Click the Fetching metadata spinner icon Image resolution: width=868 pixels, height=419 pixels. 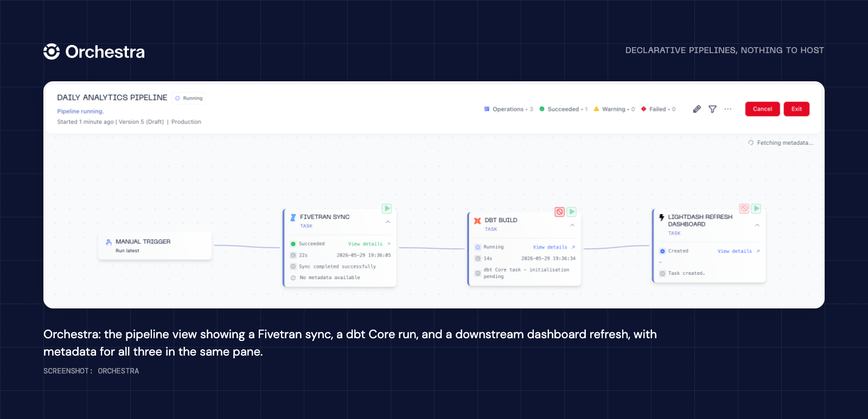coord(751,143)
